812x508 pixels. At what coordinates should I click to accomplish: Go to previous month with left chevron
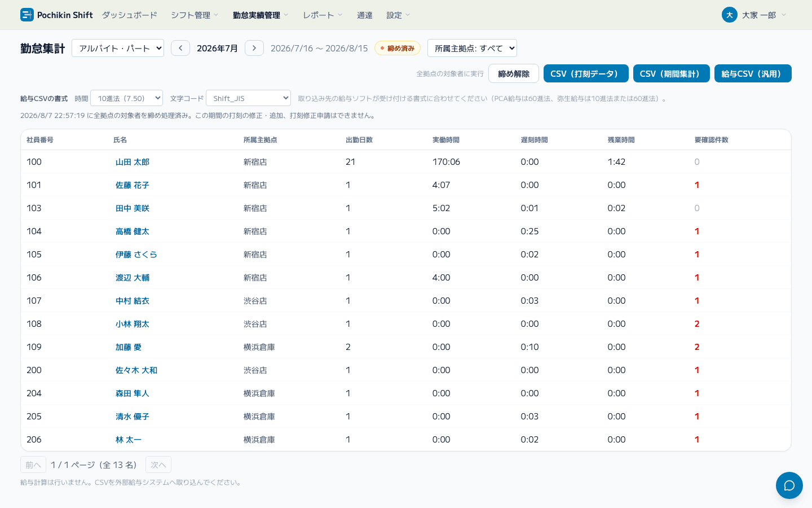pos(180,48)
